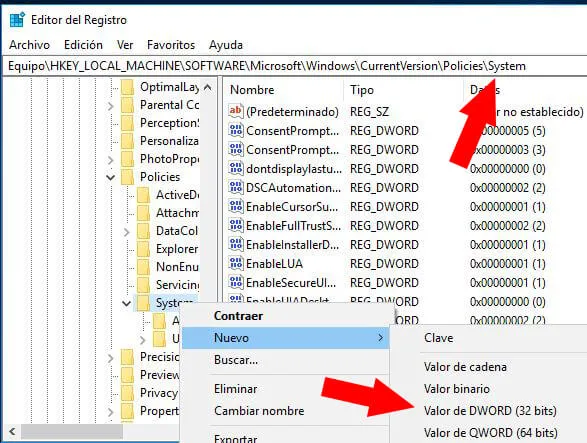Image resolution: width=587 pixels, height=443 pixels.
Task: Open the Archivo menu
Action: 30,45
